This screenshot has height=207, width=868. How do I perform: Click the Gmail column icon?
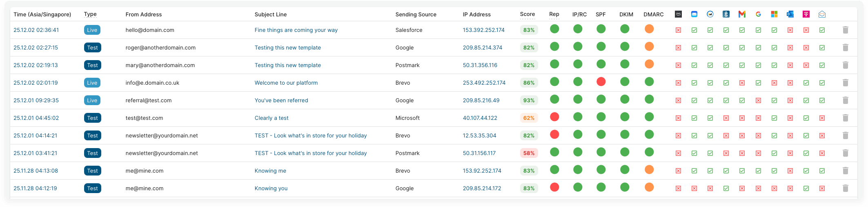[x=742, y=14]
